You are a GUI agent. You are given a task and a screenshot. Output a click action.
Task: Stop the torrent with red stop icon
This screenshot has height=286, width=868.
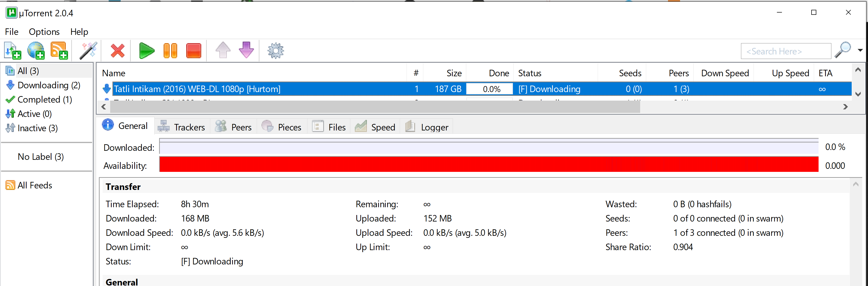click(193, 51)
